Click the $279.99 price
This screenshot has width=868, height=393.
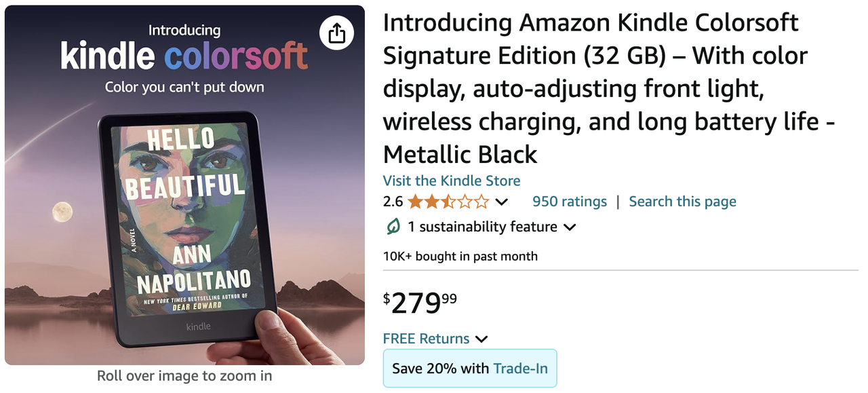point(420,302)
